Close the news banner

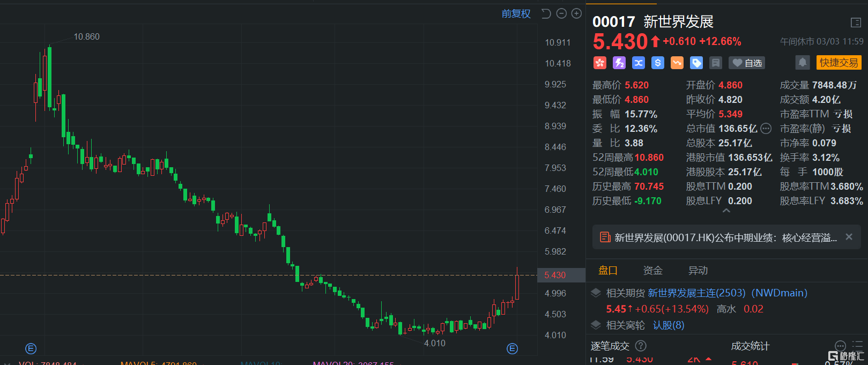click(849, 236)
